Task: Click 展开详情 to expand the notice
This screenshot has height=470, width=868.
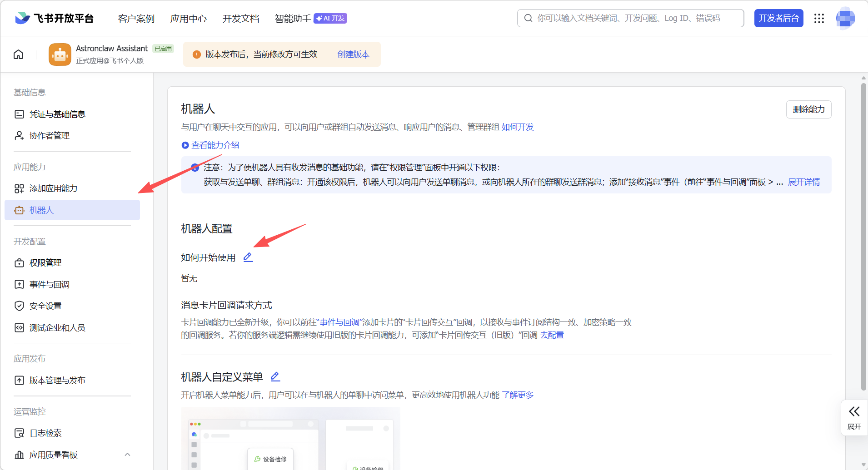Action: click(x=803, y=182)
